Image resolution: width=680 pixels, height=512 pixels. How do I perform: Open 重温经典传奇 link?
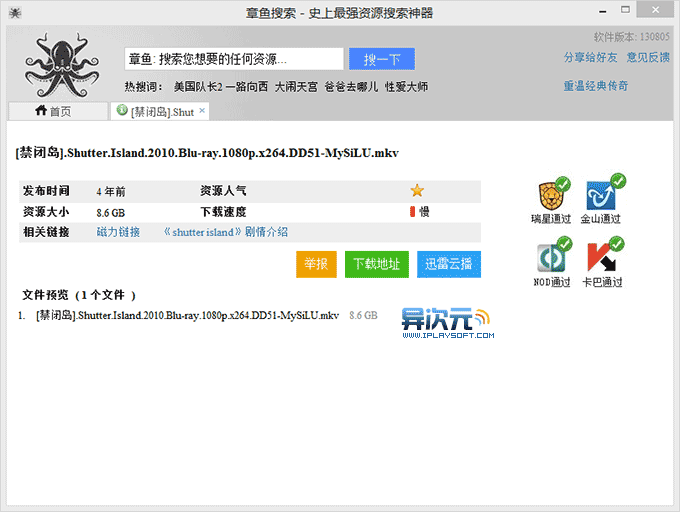(596, 86)
